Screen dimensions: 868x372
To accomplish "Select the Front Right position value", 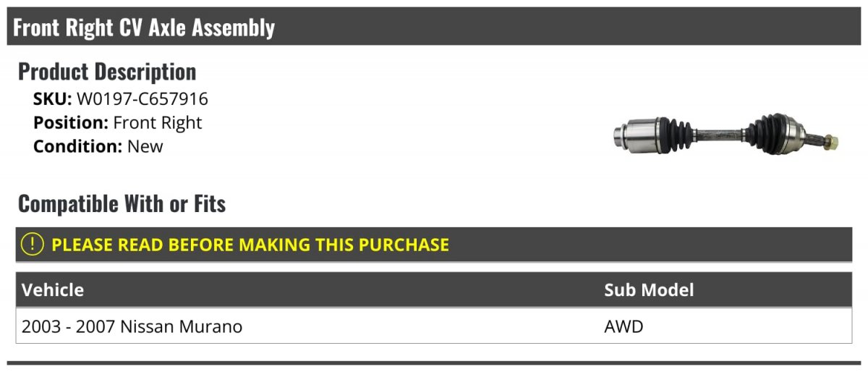I will click(x=158, y=122).
